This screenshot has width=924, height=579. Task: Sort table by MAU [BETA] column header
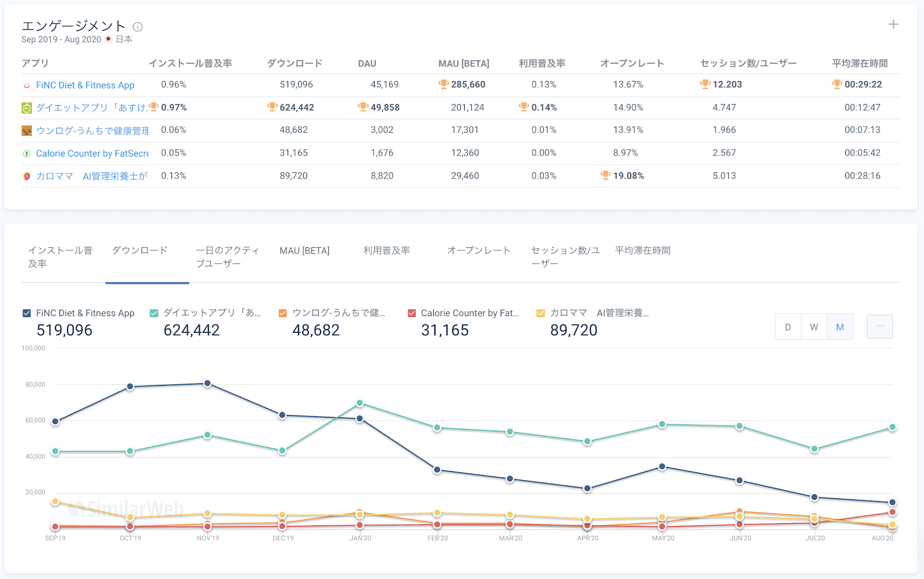coord(464,64)
